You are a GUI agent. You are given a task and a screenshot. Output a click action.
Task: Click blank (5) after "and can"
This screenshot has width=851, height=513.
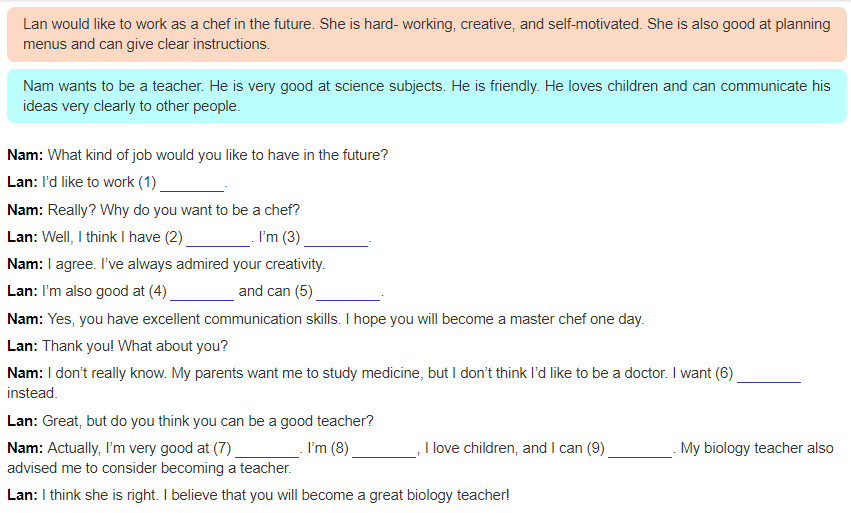tap(348, 292)
